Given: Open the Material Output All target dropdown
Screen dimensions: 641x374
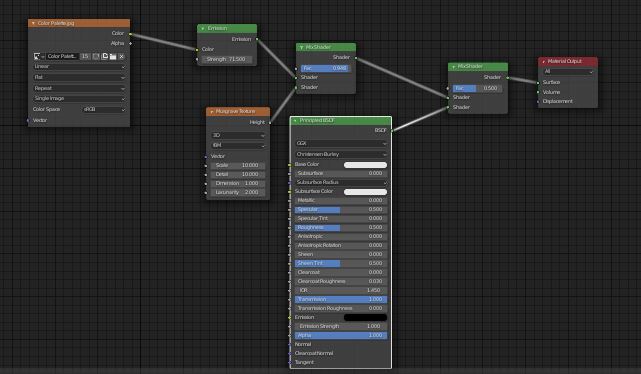Looking at the screenshot, I should (568, 72).
